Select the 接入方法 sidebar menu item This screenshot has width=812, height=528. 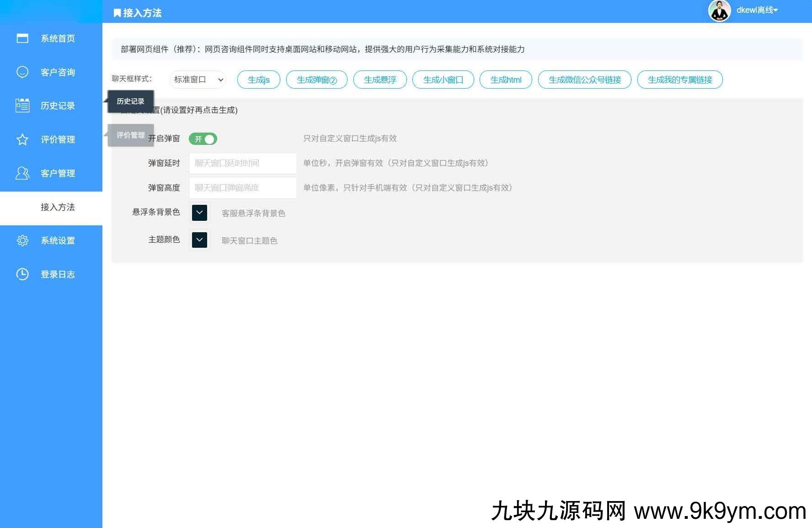58,207
